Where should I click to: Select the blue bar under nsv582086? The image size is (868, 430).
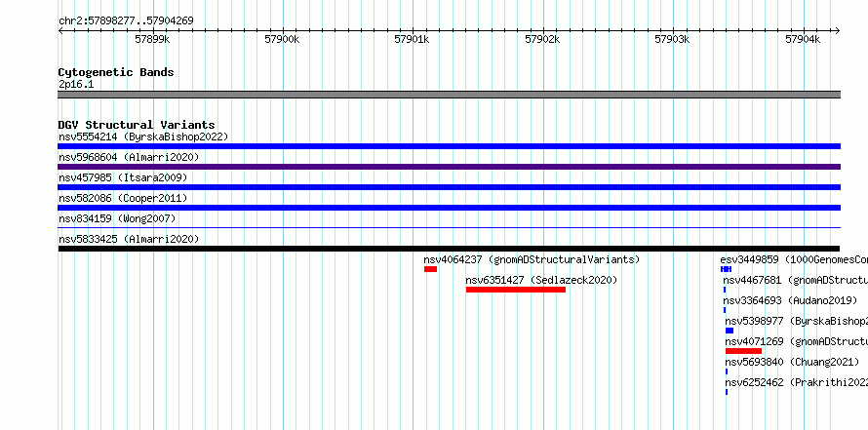[x=449, y=208]
